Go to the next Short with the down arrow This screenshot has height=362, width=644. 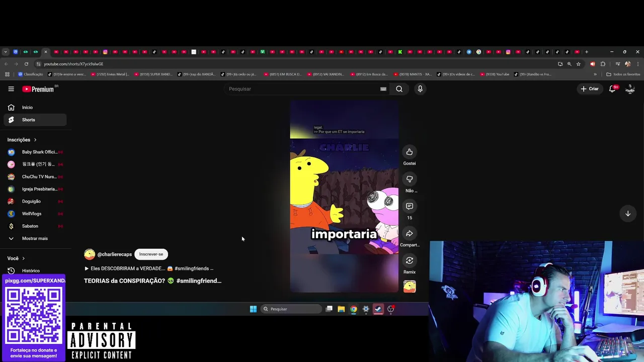(628, 214)
